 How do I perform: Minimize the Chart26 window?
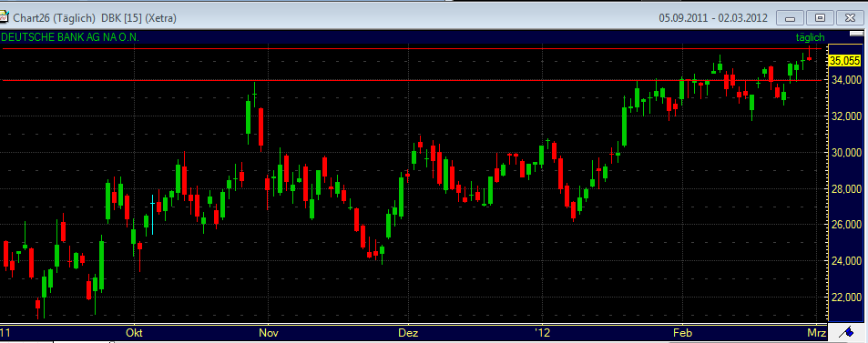pos(790,18)
